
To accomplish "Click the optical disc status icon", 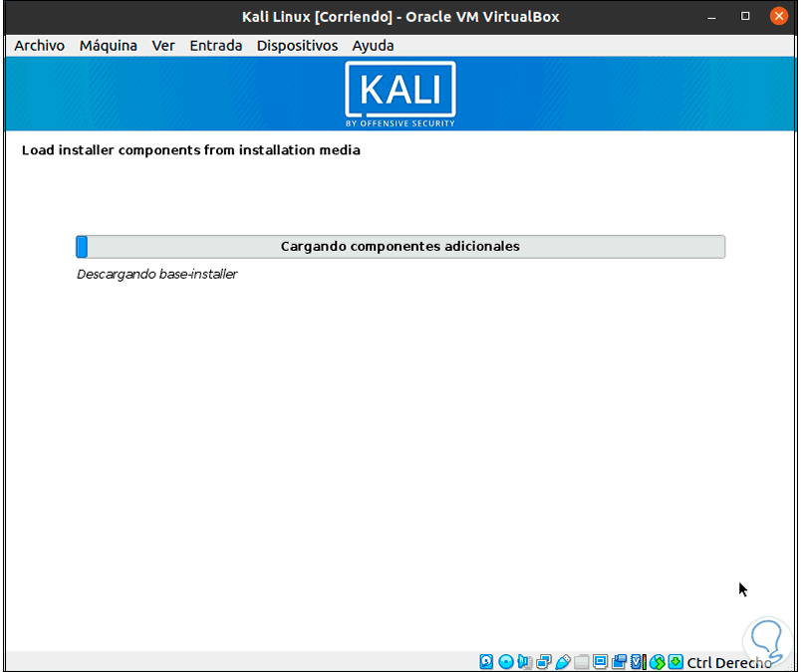I will pyautogui.click(x=506, y=662).
